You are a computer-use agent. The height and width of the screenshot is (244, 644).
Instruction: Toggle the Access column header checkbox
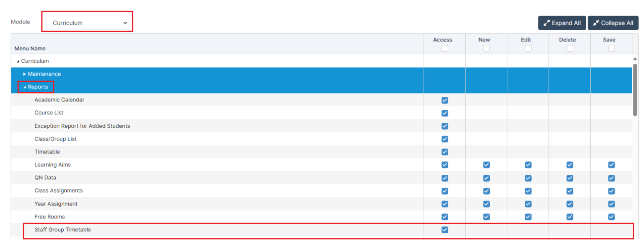[444, 48]
